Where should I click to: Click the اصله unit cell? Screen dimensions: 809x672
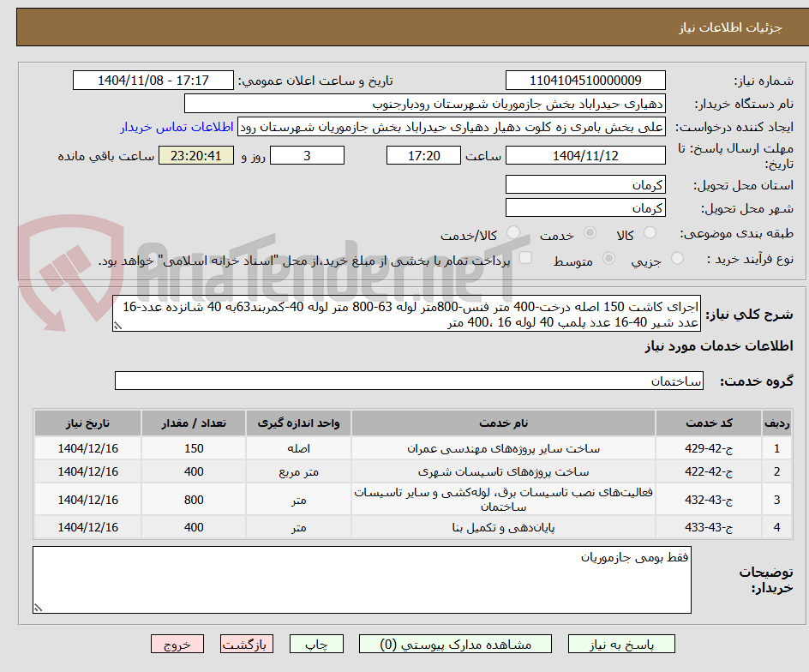point(298,448)
